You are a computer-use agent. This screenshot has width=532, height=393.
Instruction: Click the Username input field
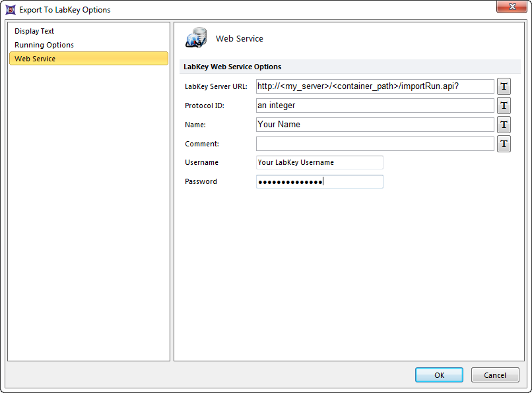(x=319, y=162)
